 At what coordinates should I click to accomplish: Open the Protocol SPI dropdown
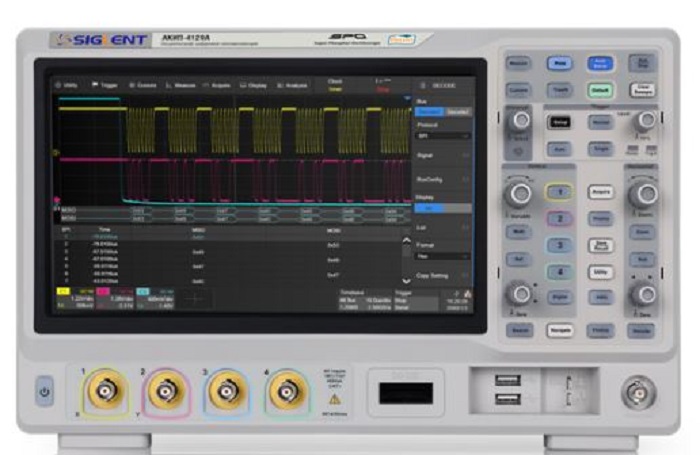coord(443,136)
